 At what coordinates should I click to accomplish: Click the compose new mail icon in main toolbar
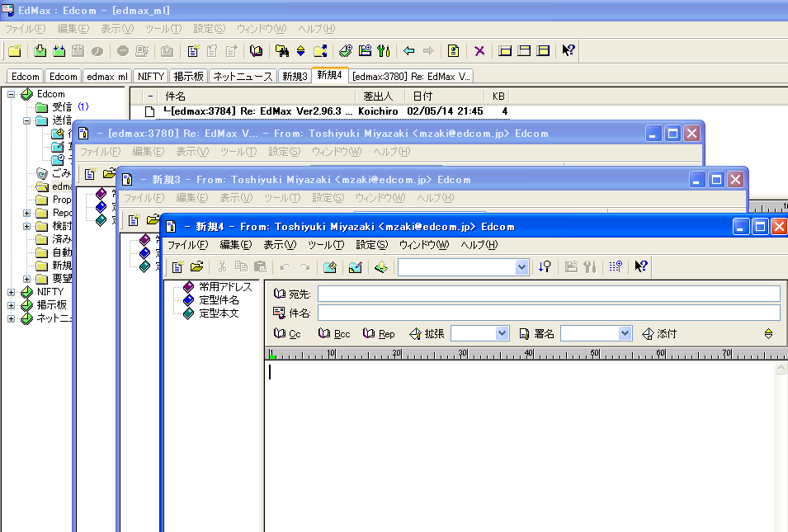coord(193,51)
